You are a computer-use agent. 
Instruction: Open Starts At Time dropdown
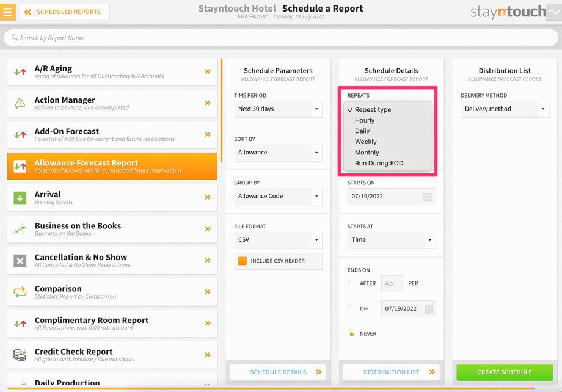pos(392,240)
